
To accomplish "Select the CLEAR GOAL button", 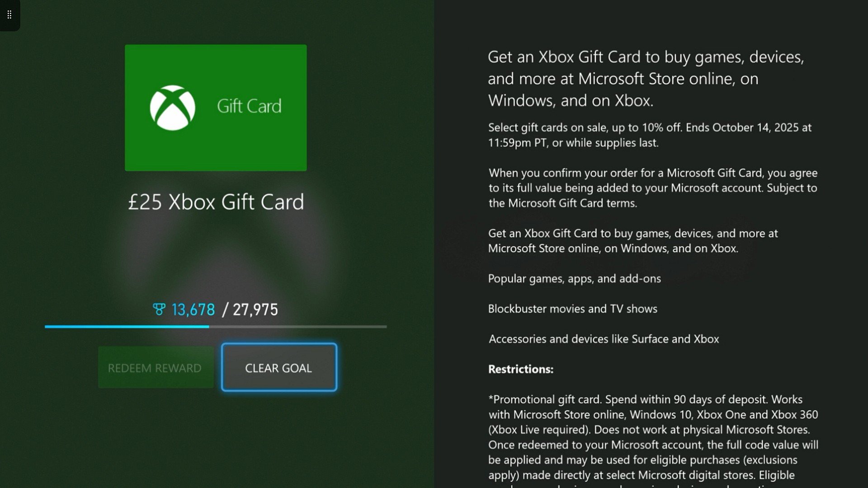I will [279, 367].
